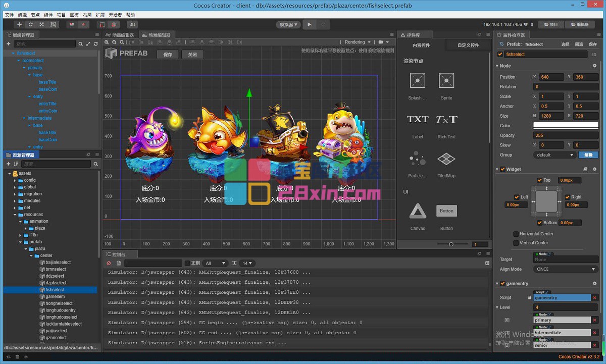Image resolution: width=606 pixels, height=364 pixels.
Task: Open the node color picker swatch
Action: pos(566,126)
